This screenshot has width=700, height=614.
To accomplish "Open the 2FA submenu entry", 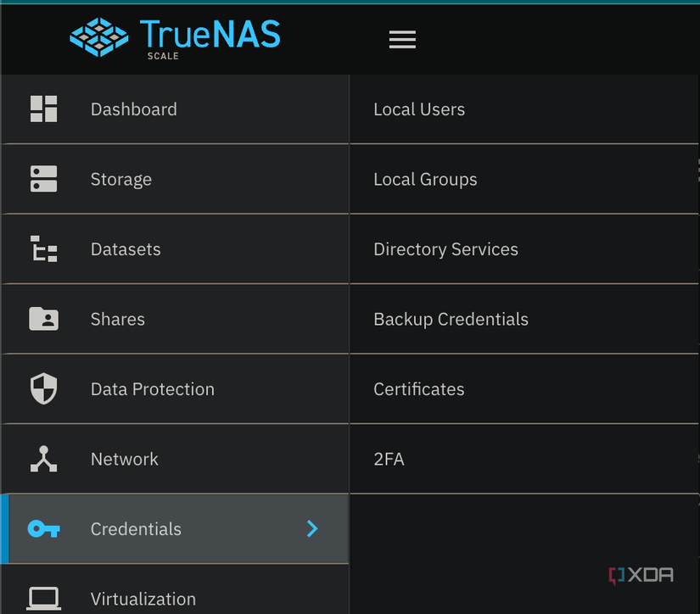I will [x=524, y=459].
